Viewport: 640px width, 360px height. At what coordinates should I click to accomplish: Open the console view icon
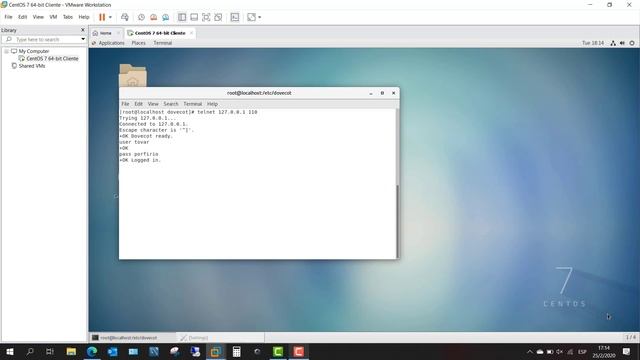[235, 17]
